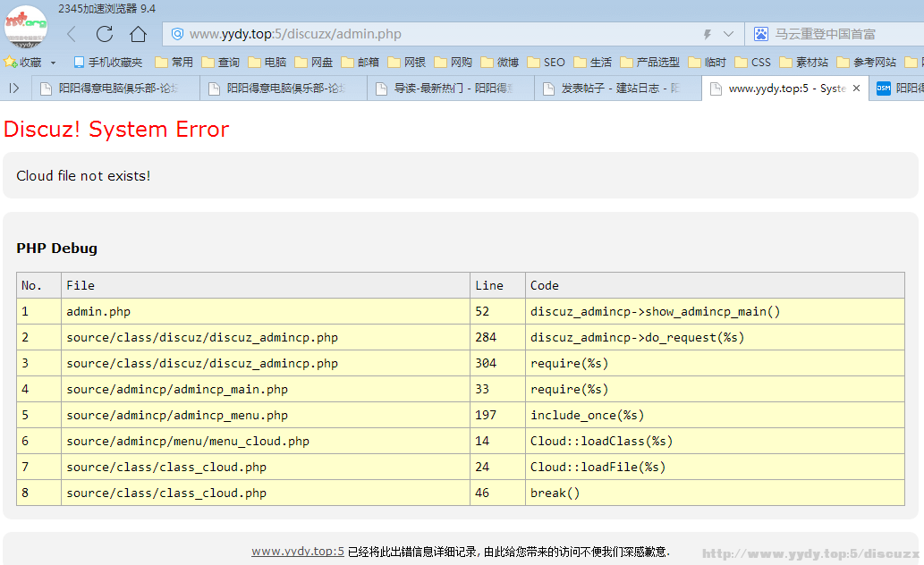Click the lightning speed mode icon
Image resolution: width=924 pixels, height=565 pixels.
tap(708, 34)
